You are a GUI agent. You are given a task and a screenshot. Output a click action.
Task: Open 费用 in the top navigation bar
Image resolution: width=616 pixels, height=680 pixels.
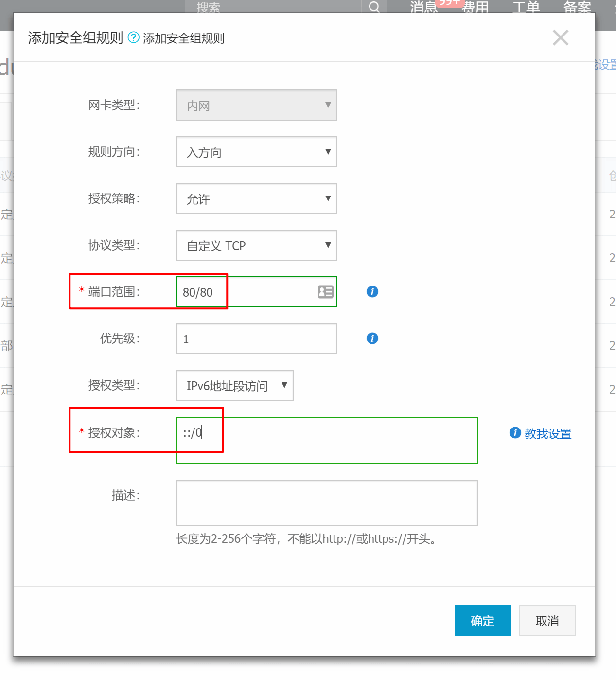point(475,7)
